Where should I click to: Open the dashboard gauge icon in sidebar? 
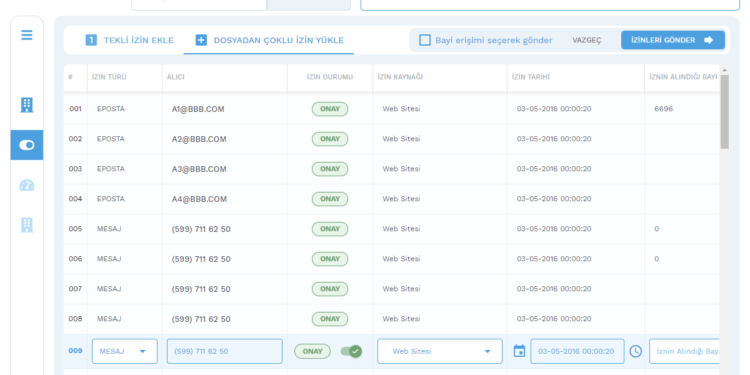click(x=27, y=185)
